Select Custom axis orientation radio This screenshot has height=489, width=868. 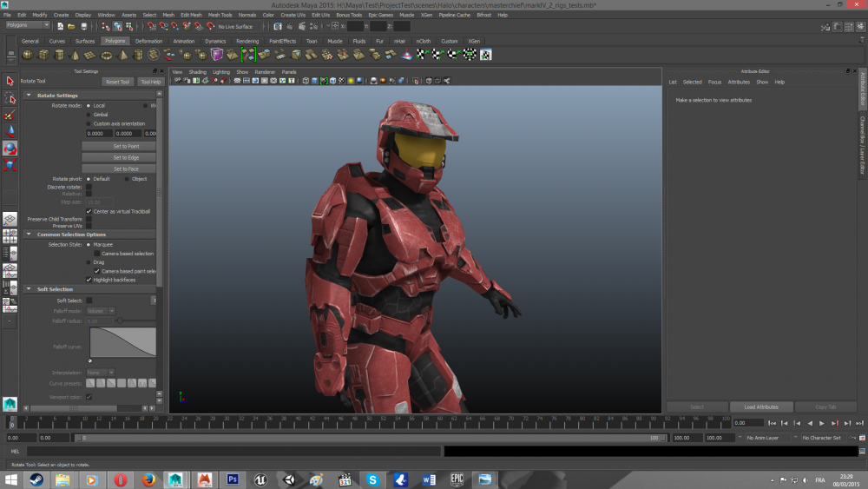coord(89,123)
